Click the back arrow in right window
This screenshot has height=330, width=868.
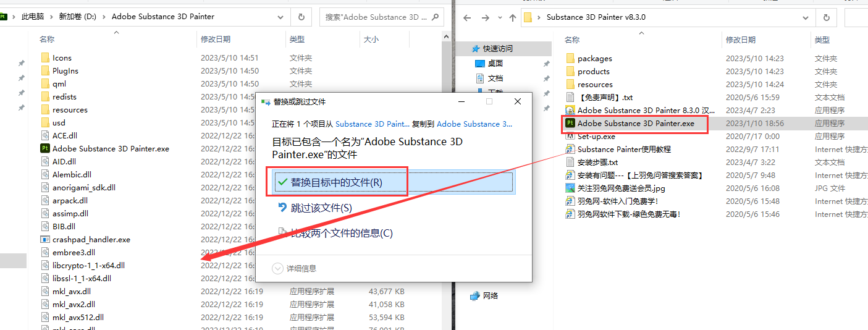(468, 17)
